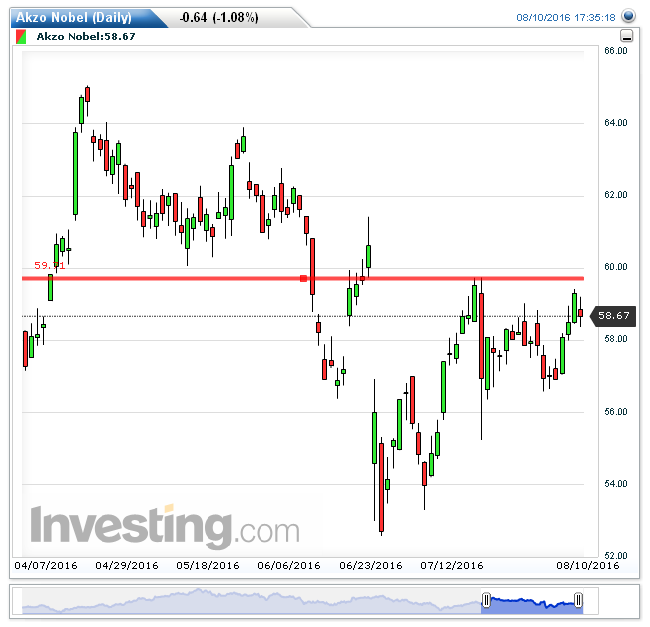
Task: Click the red 59.71 level label
Action: click(x=49, y=265)
